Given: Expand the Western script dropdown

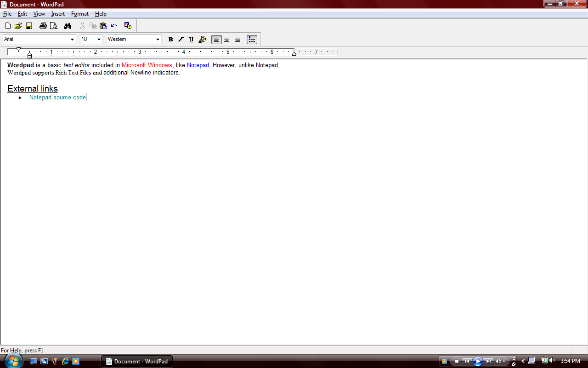Looking at the screenshot, I should click(158, 40).
